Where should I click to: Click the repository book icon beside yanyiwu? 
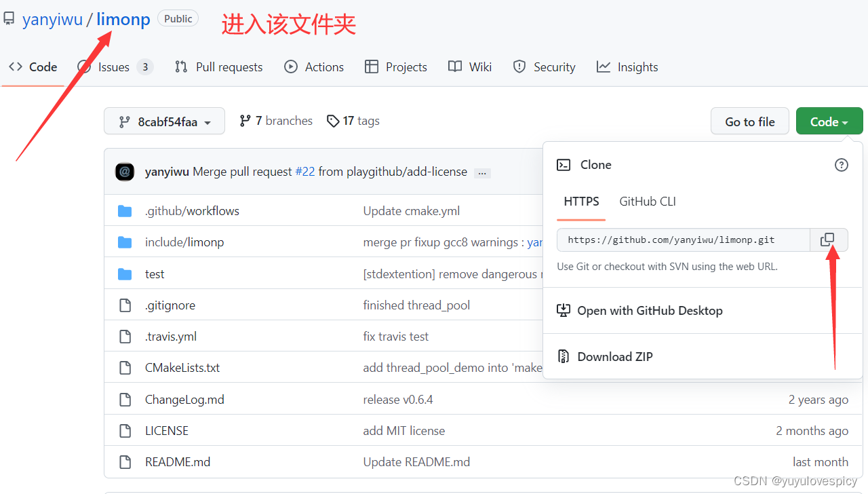pyautogui.click(x=9, y=18)
